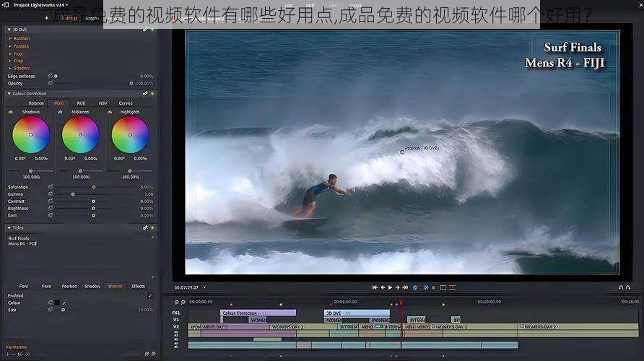Toggle keyframing for Brightness

(x=51, y=208)
